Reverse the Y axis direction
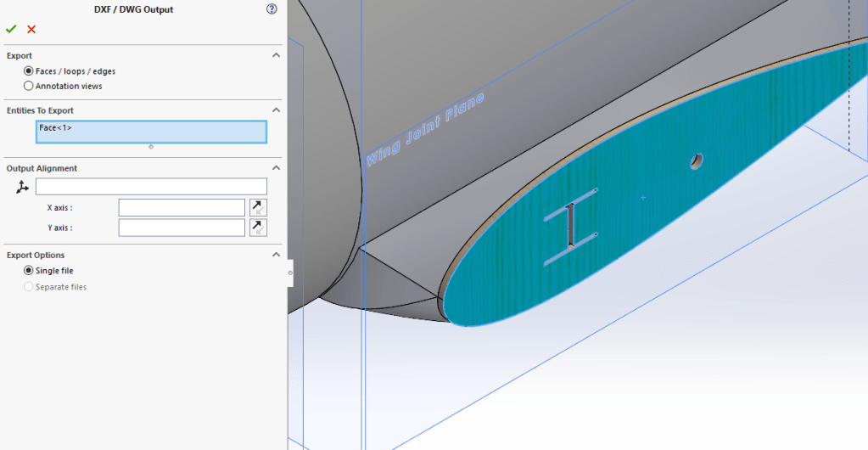The width and height of the screenshot is (868, 450). coord(258,228)
